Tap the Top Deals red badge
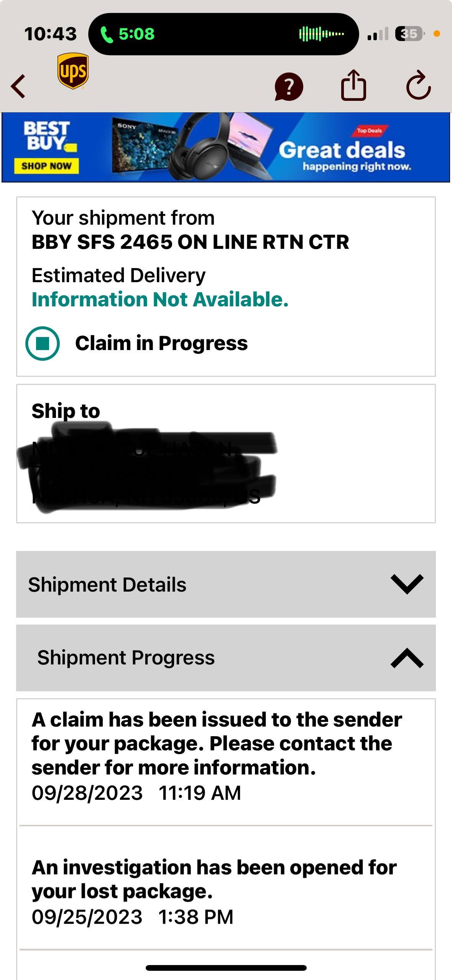 point(369,130)
